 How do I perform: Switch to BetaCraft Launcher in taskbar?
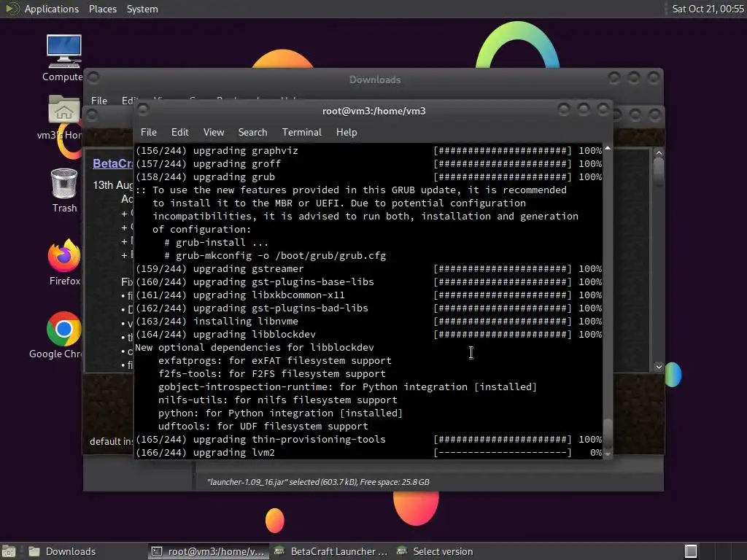click(x=332, y=551)
